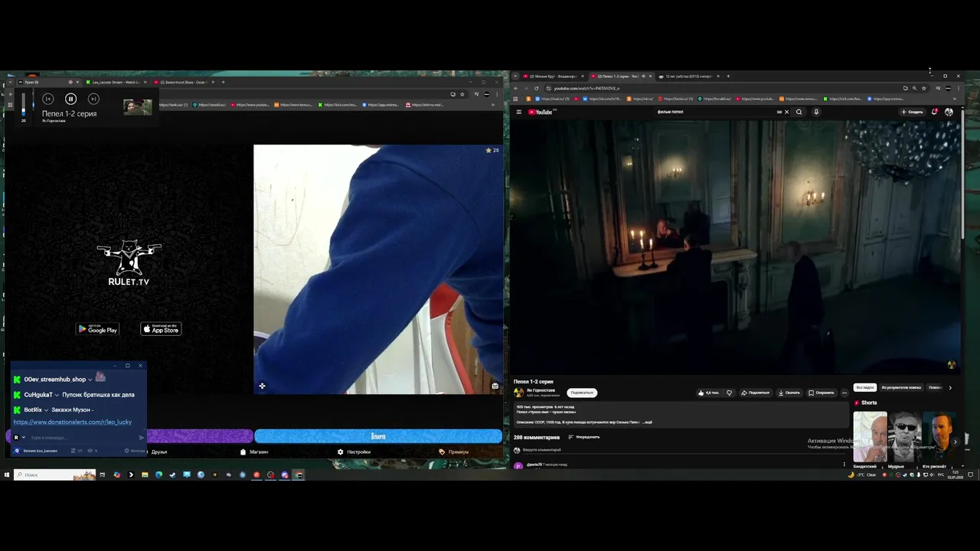Pause playback in the media overlay
980x551 pixels.
(70, 99)
